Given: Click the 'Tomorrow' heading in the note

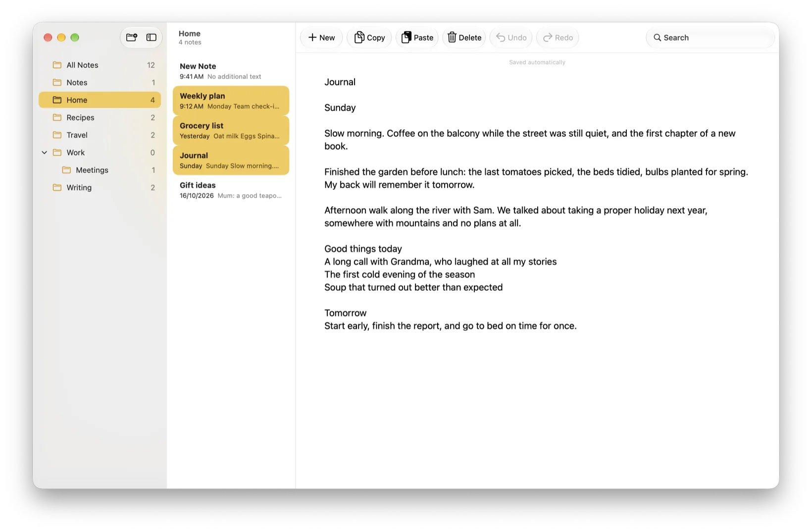Looking at the screenshot, I should click(x=345, y=313).
